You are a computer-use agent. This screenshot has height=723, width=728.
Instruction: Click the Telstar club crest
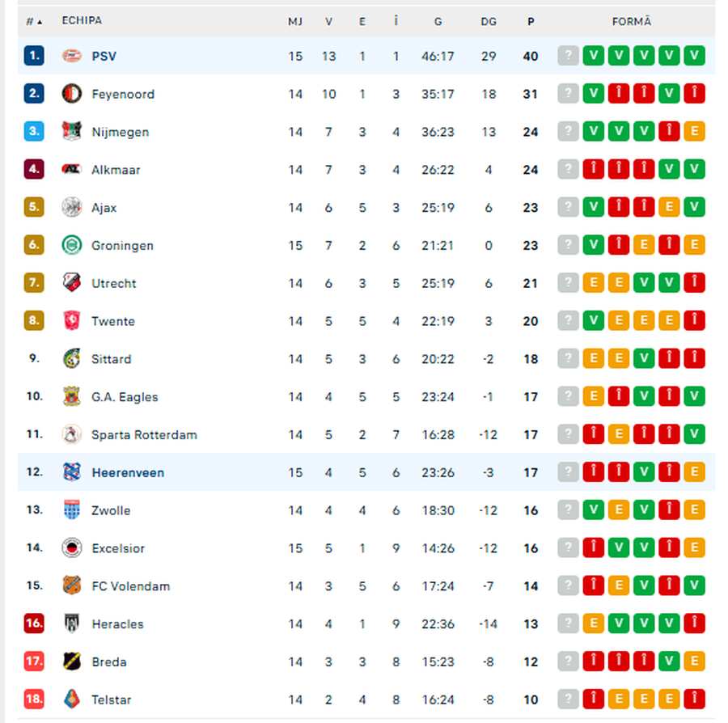point(72,700)
